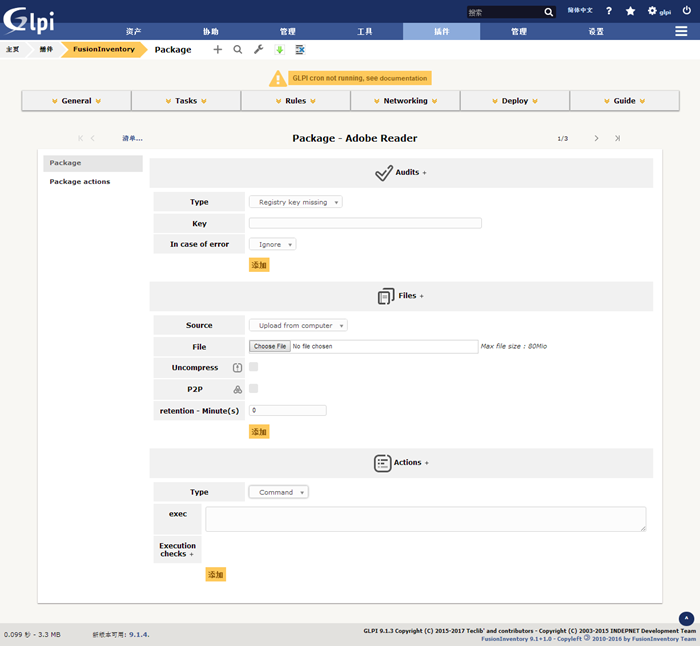Open the 插件 top menu

(442, 32)
